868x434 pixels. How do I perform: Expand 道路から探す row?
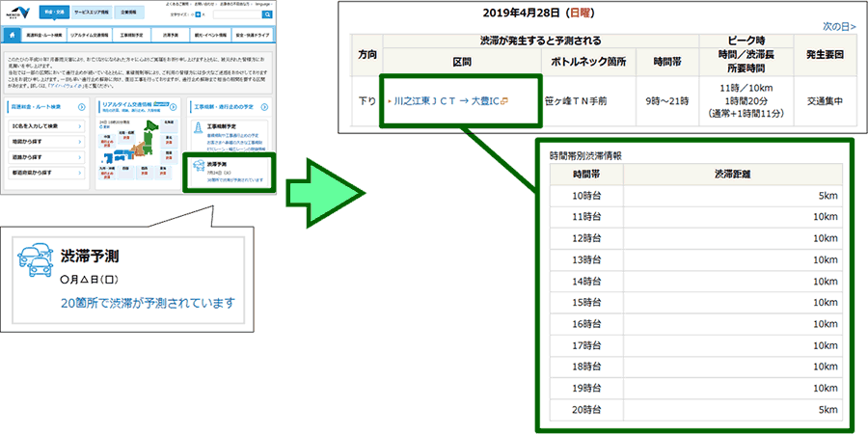[46, 158]
